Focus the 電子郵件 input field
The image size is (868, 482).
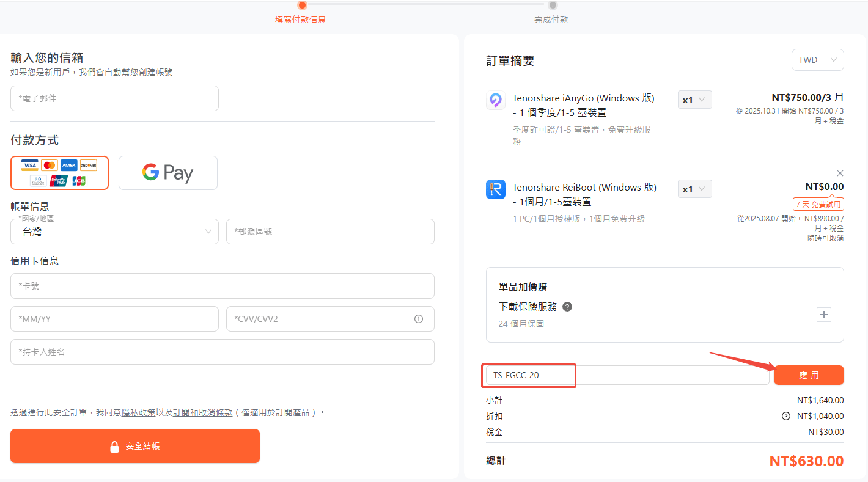(x=114, y=98)
